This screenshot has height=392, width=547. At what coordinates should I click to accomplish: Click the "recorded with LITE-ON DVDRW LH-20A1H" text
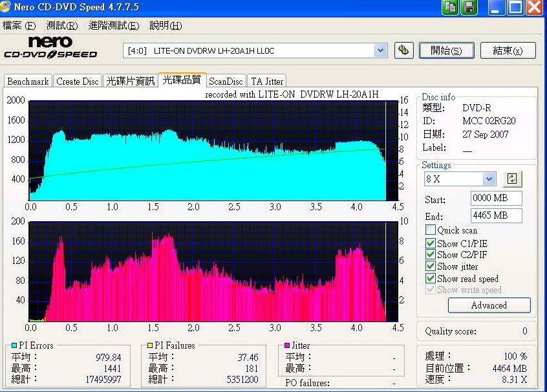click(x=292, y=94)
